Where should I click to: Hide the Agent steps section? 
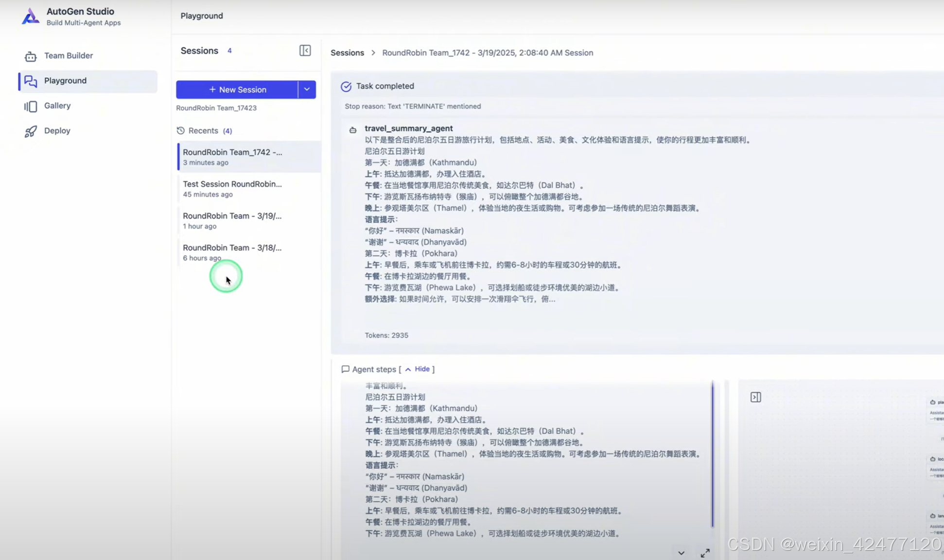(421, 369)
